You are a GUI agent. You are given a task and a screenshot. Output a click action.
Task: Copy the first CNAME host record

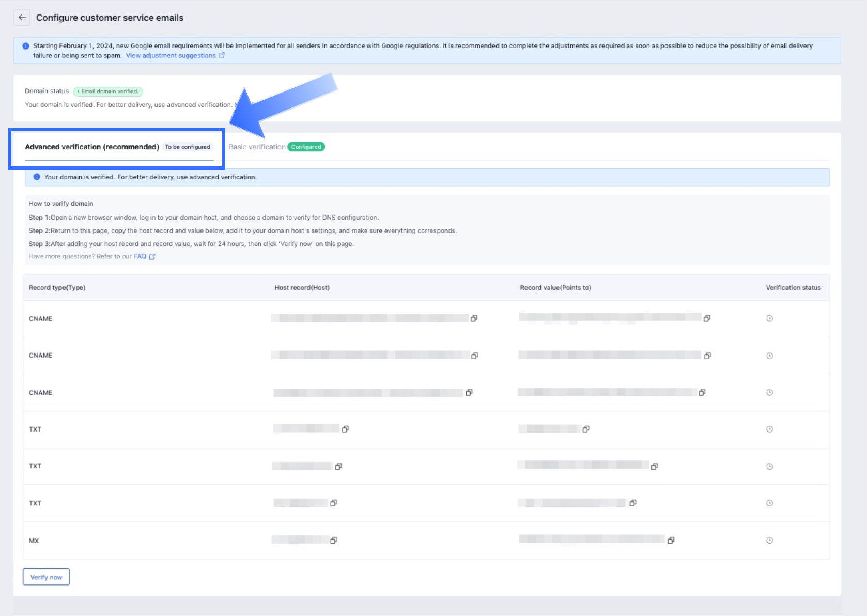474,318
